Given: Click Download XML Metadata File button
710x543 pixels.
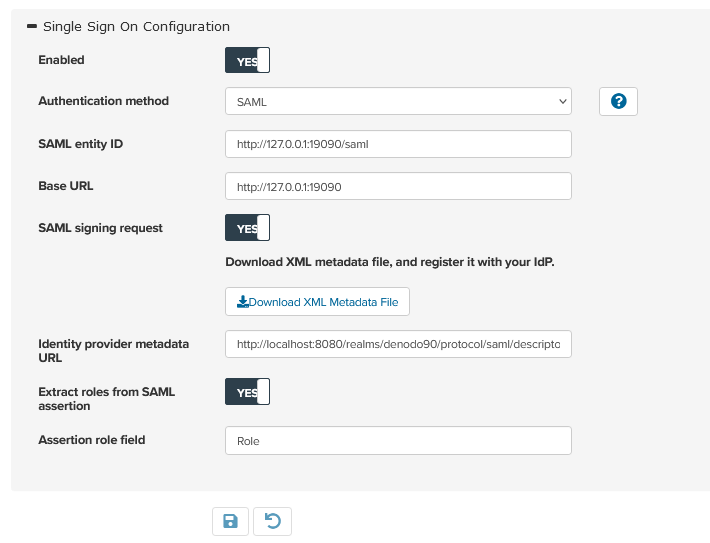Looking at the screenshot, I should [317, 302].
